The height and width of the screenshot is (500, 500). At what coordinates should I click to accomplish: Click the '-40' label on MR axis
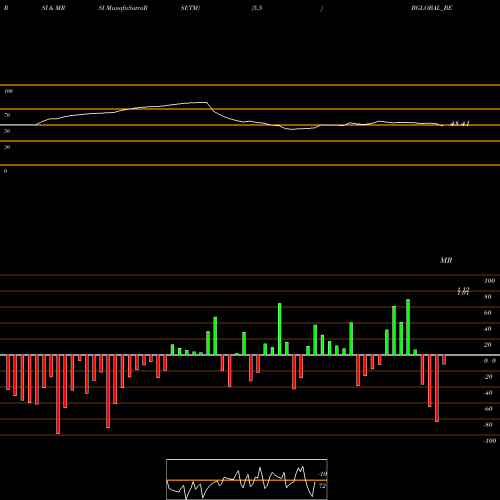(x=488, y=393)
